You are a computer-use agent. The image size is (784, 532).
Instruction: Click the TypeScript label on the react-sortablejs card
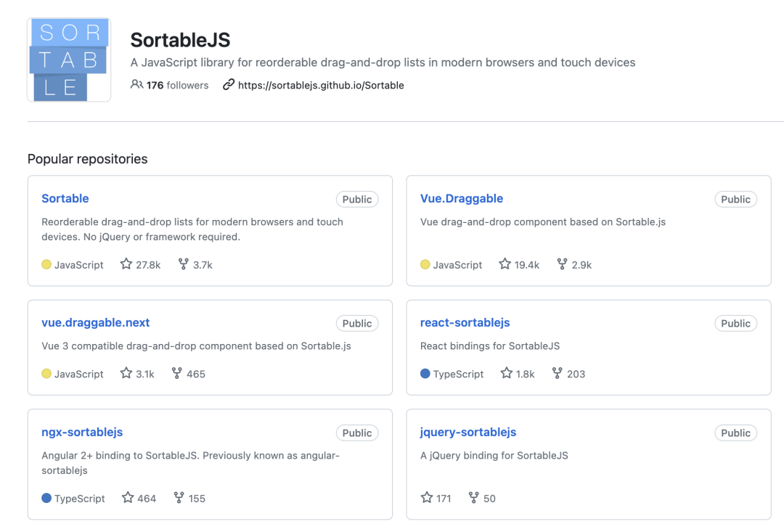459,374
